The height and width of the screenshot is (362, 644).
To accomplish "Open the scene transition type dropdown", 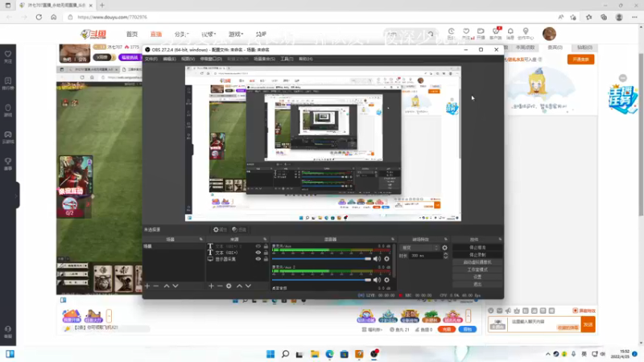I will tap(419, 248).
